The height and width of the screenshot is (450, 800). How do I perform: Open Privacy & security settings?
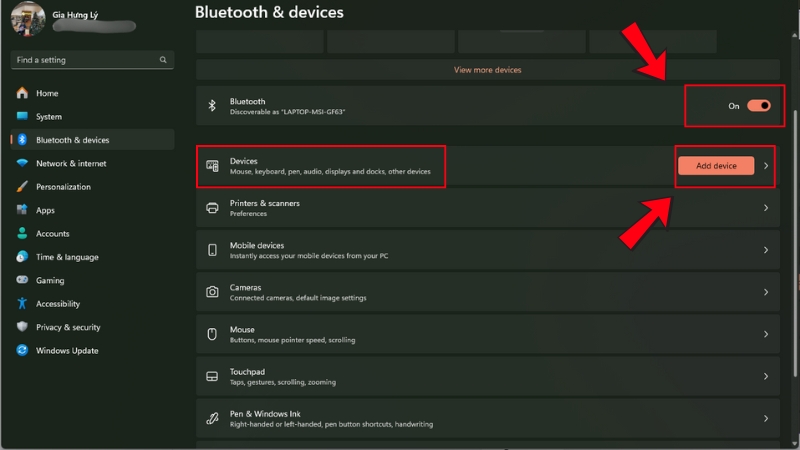click(92, 327)
